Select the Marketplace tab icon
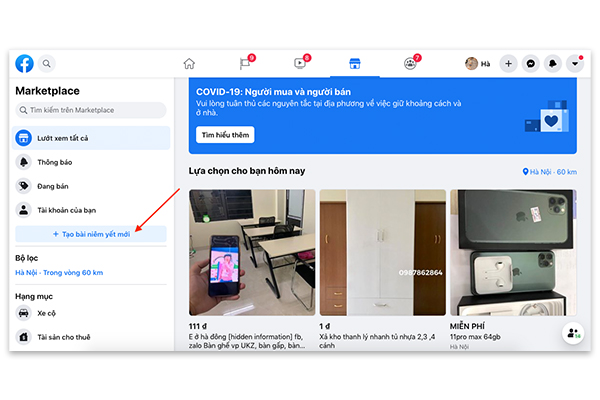Viewport: 600px width, 400px height. click(x=355, y=64)
